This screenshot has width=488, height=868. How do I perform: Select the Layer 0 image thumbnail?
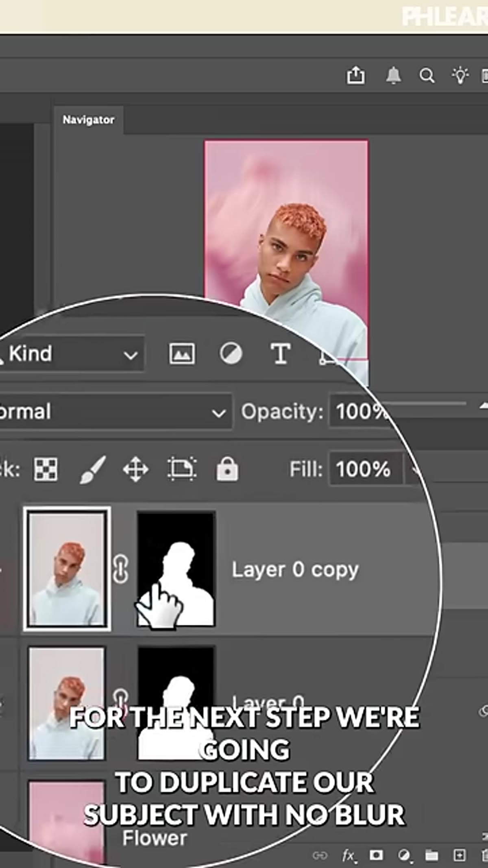click(67, 704)
